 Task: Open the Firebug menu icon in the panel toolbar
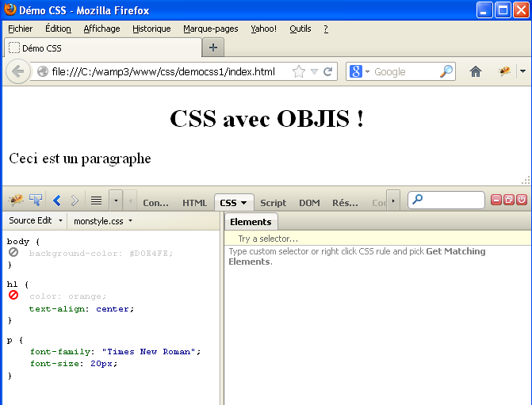point(16,201)
